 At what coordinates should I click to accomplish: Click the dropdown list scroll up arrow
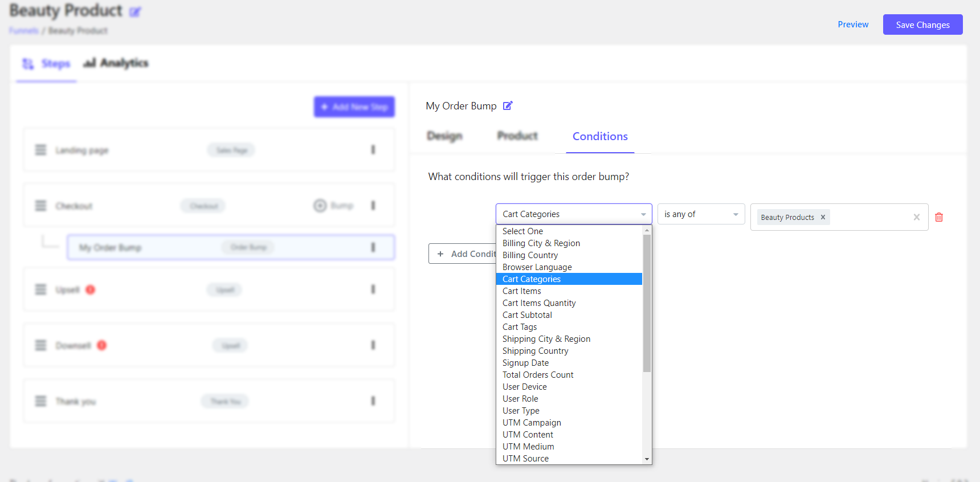coord(647,230)
